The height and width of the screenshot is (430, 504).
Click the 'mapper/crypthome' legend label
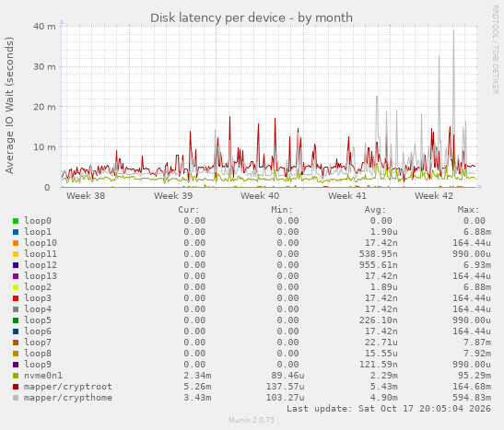(68, 398)
